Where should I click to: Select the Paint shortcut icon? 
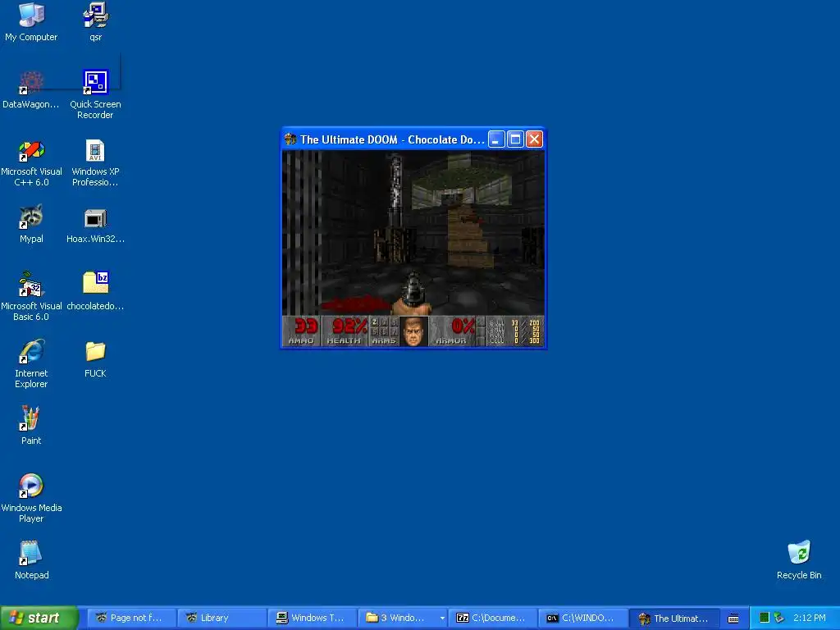coord(31,426)
